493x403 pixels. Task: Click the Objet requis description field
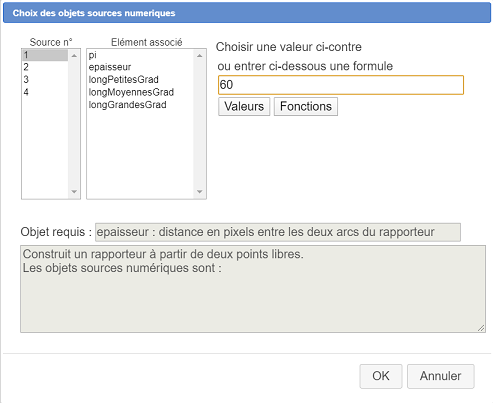(278, 232)
